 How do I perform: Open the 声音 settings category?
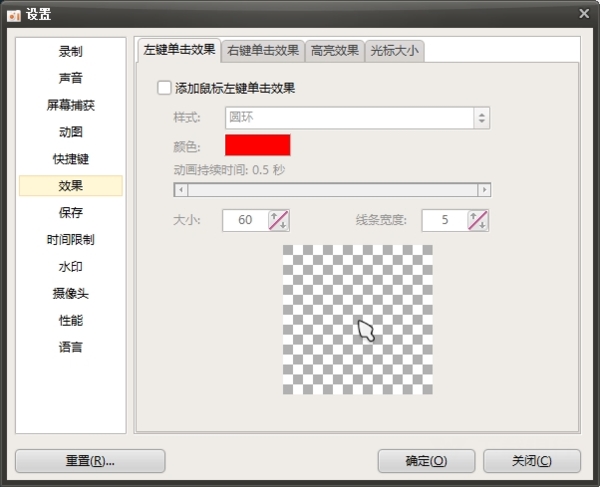coord(71,78)
